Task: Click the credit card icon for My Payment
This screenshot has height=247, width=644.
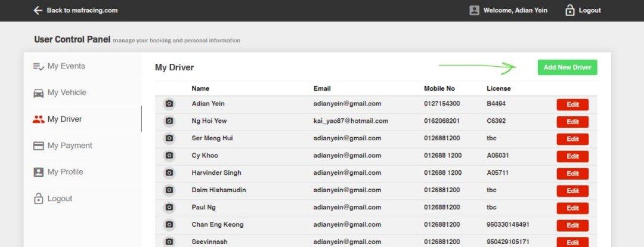Action: click(39, 146)
